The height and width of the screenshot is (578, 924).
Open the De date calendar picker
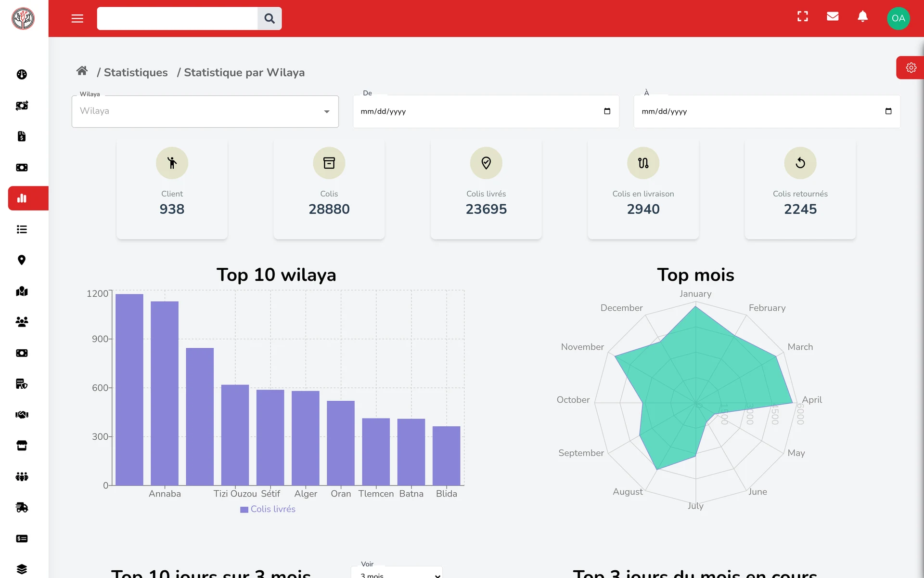coord(607,111)
